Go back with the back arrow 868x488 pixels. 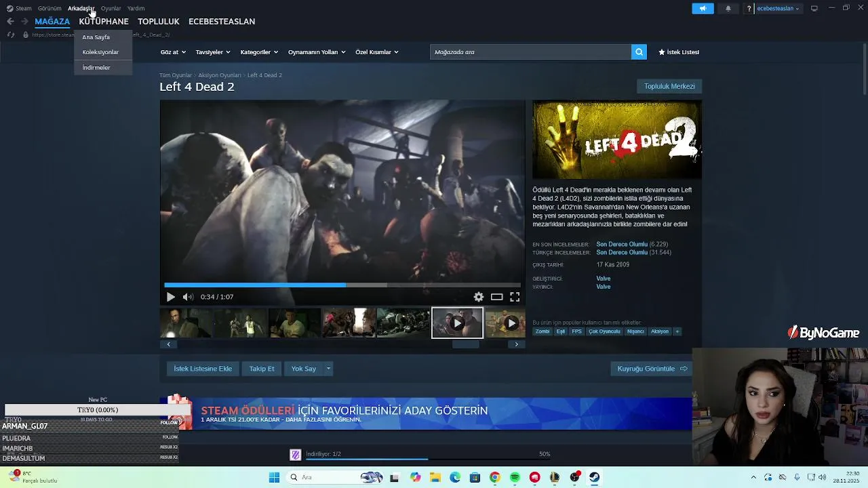10,22
